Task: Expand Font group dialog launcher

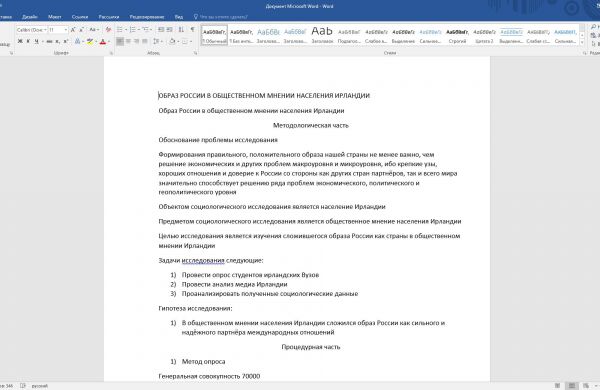Action: (111, 53)
